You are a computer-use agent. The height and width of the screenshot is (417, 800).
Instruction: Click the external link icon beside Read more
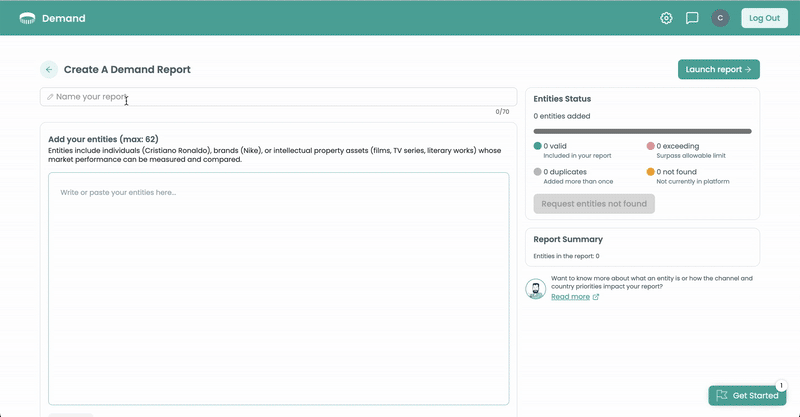point(595,297)
